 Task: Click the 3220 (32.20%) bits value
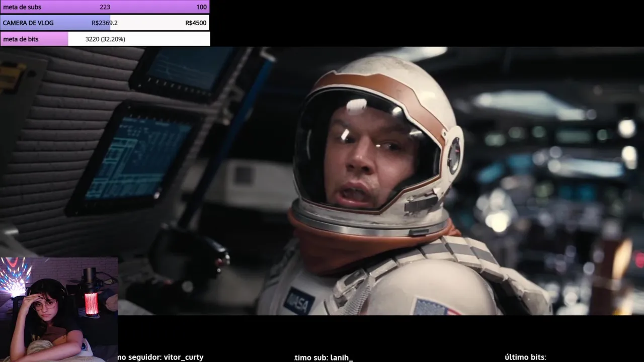tap(105, 39)
